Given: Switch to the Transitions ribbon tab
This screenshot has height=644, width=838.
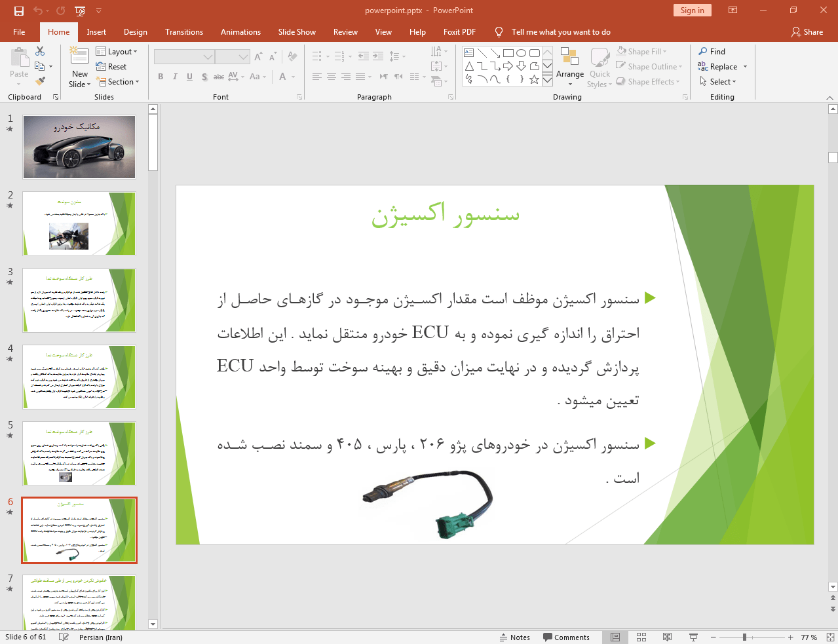Looking at the screenshot, I should pos(183,31).
